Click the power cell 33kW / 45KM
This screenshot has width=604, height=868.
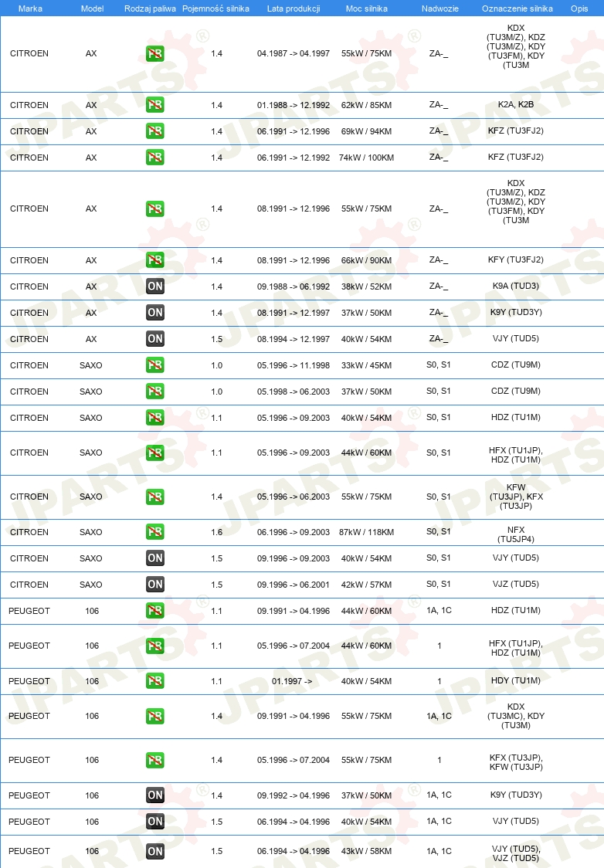(367, 365)
